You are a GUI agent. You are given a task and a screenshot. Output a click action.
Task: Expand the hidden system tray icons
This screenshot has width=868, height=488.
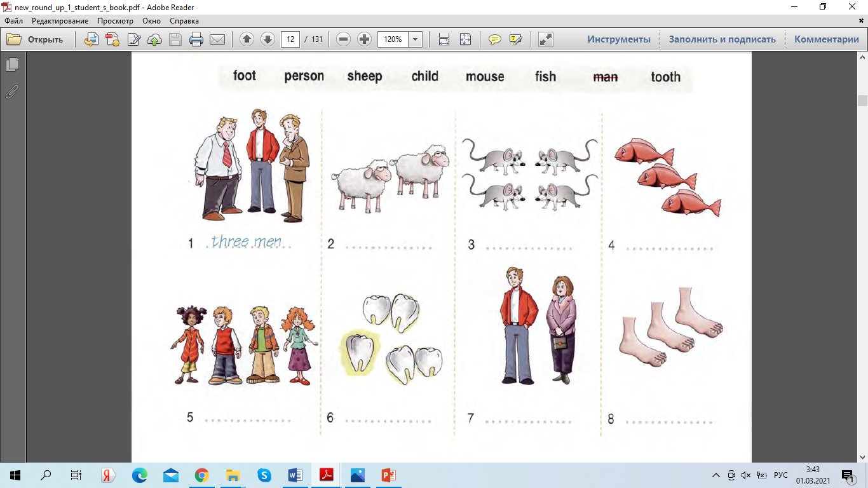point(716,475)
